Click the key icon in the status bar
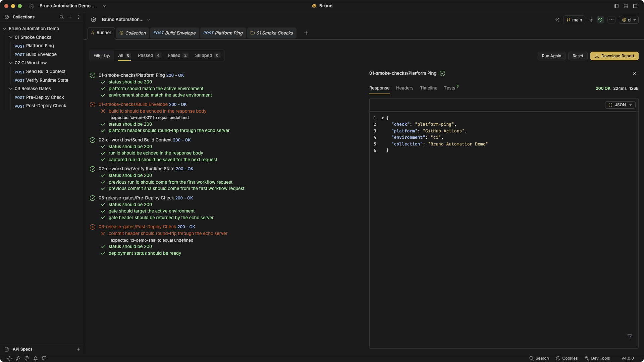The image size is (644, 362). [18, 358]
